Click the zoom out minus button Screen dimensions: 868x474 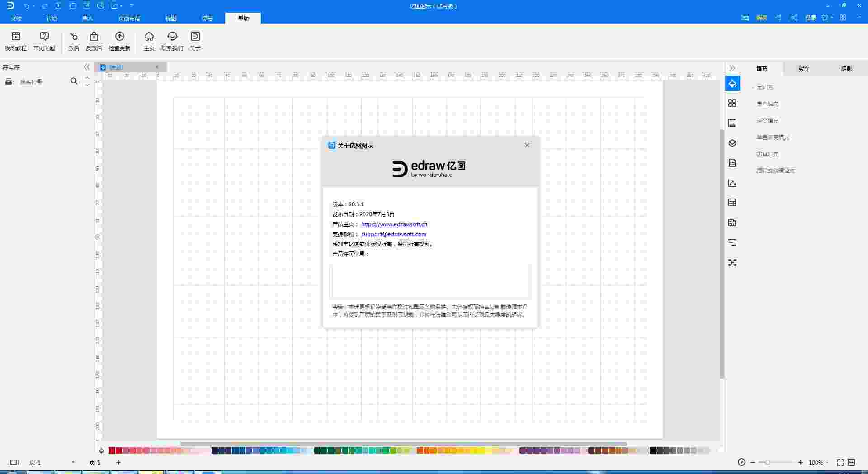click(x=753, y=462)
